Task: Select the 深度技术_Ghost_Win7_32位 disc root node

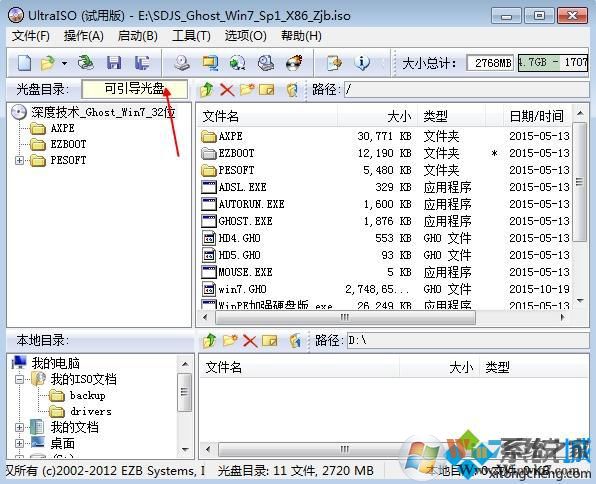Action: [x=103, y=113]
